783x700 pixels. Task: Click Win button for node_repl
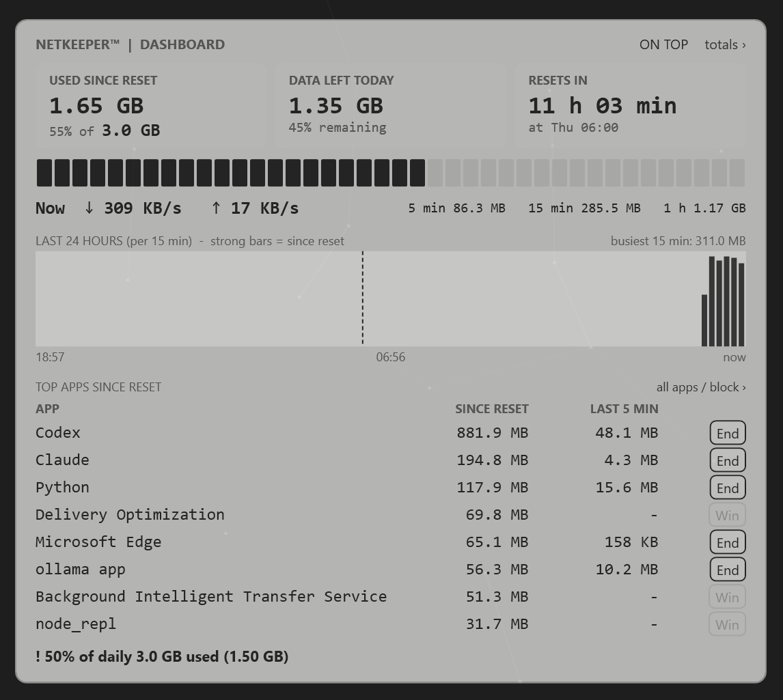(x=728, y=624)
